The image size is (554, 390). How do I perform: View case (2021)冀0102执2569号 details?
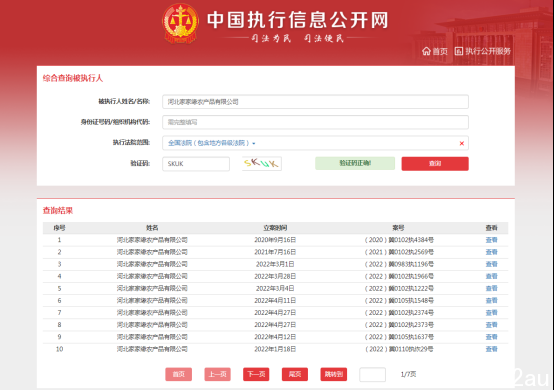click(x=491, y=252)
